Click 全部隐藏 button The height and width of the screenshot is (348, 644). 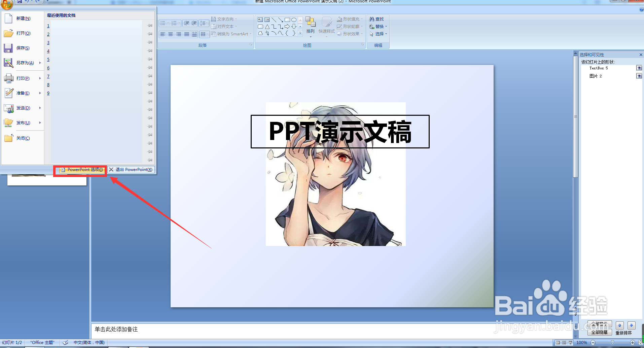(x=600, y=333)
